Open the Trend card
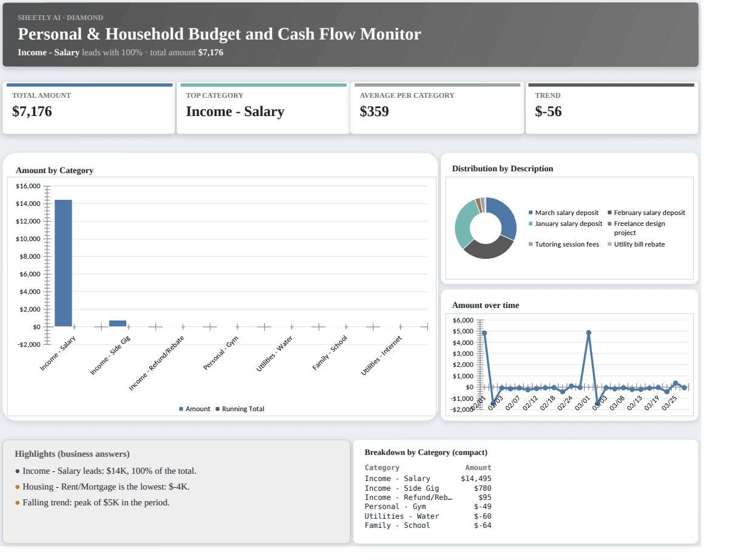The width and height of the screenshot is (745, 560). pyautogui.click(x=611, y=108)
